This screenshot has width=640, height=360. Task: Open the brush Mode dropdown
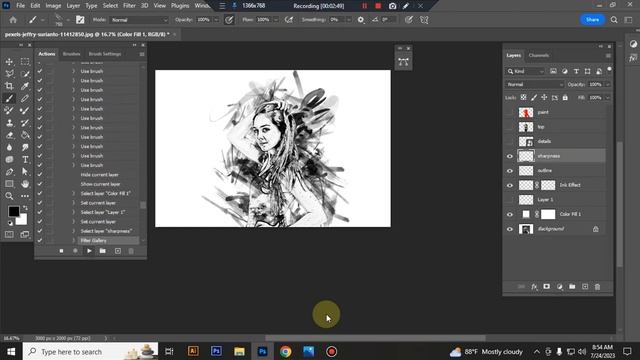[139, 20]
